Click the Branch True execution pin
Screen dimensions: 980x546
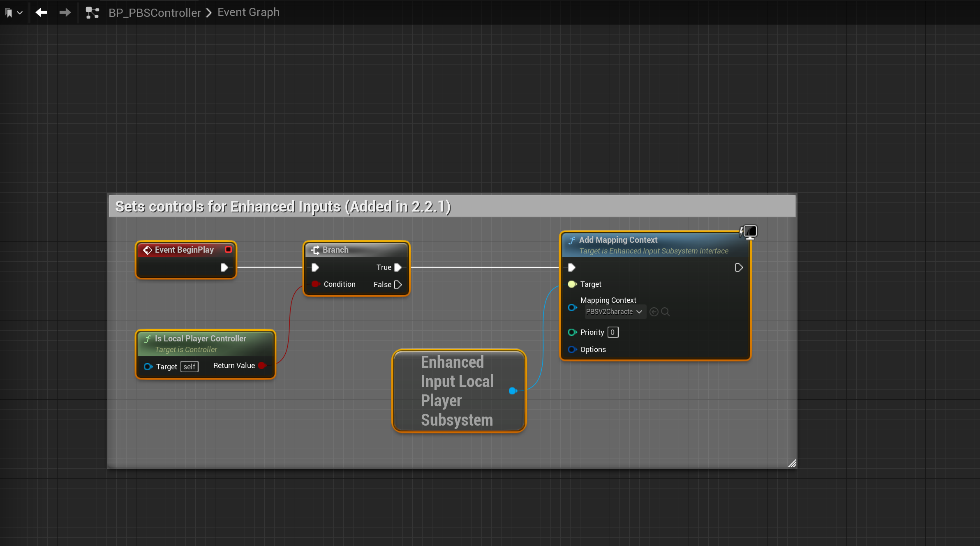tap(398, 267)
